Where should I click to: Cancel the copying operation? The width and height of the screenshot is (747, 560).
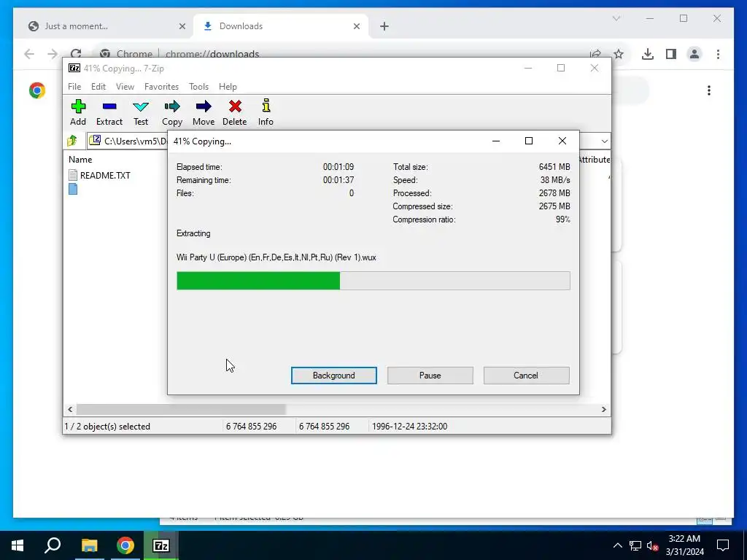[526, 376]
